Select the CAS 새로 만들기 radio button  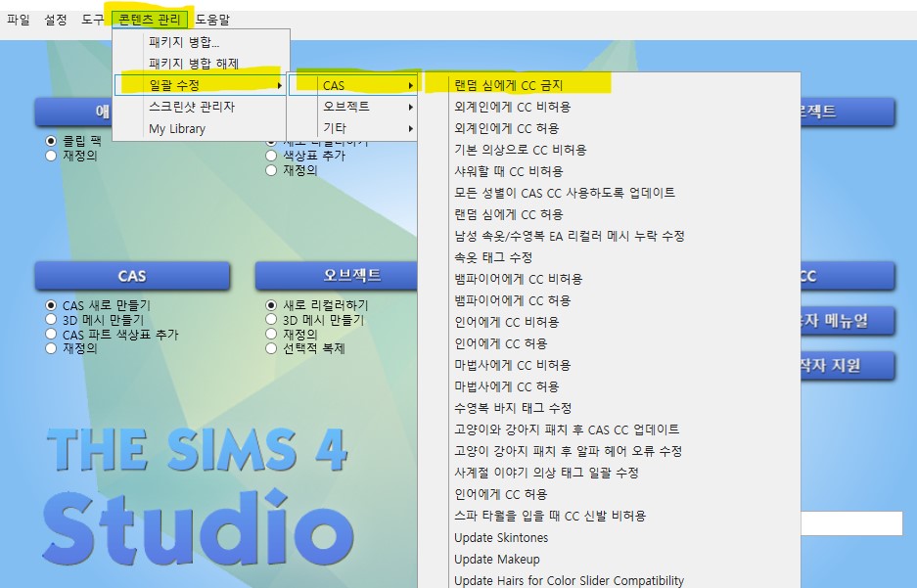pos(51,305)
